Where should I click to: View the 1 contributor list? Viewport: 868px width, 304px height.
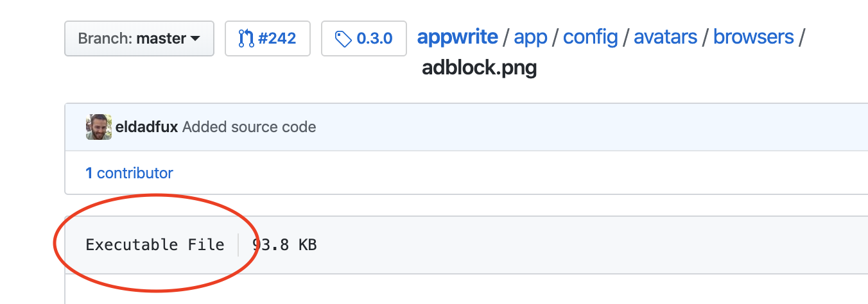click(x=129, y=173)
